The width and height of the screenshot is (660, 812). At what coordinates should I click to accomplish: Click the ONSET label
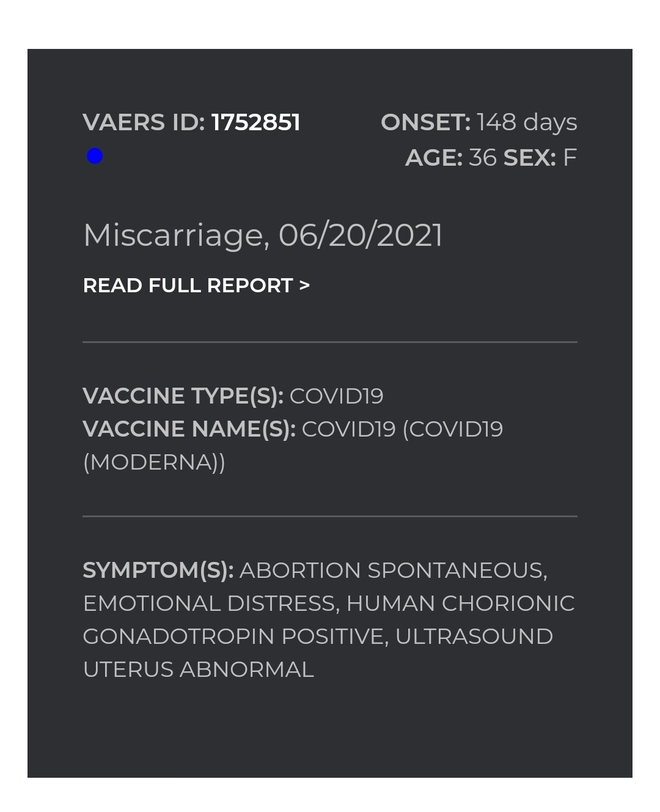click(425, 122)
